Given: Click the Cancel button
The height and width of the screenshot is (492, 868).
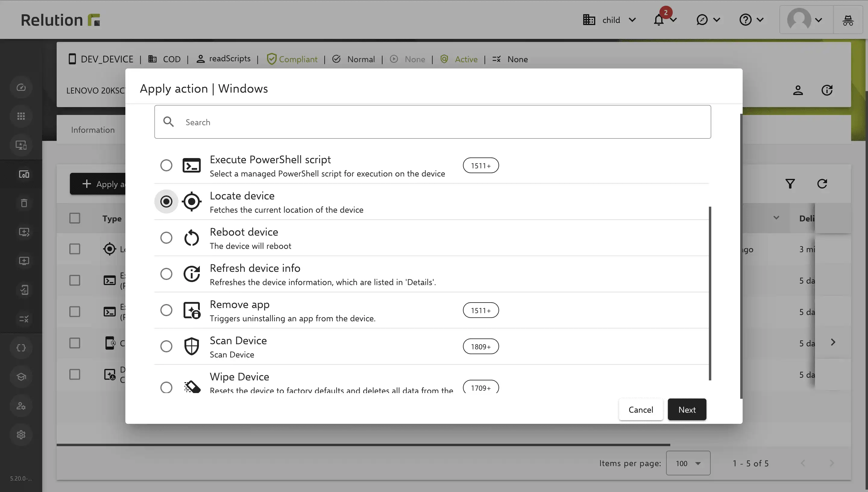Looking at the screenshot, I should pyautogui.click(x=641, y=410).
